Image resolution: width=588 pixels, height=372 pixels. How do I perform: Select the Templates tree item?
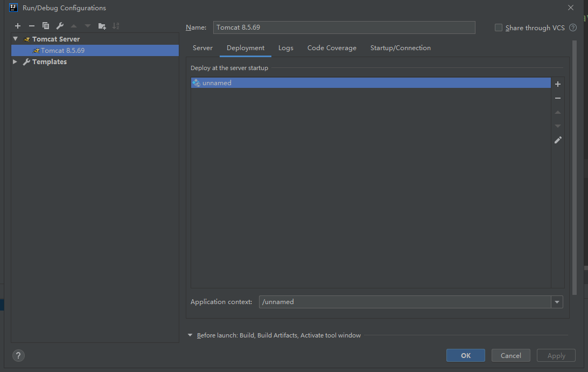point(50,61)
